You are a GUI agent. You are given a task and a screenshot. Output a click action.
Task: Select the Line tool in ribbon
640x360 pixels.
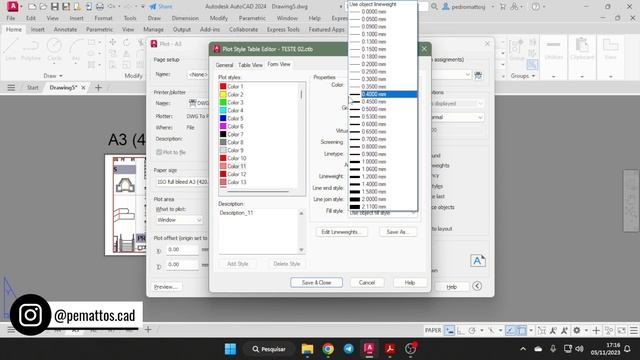11,50
